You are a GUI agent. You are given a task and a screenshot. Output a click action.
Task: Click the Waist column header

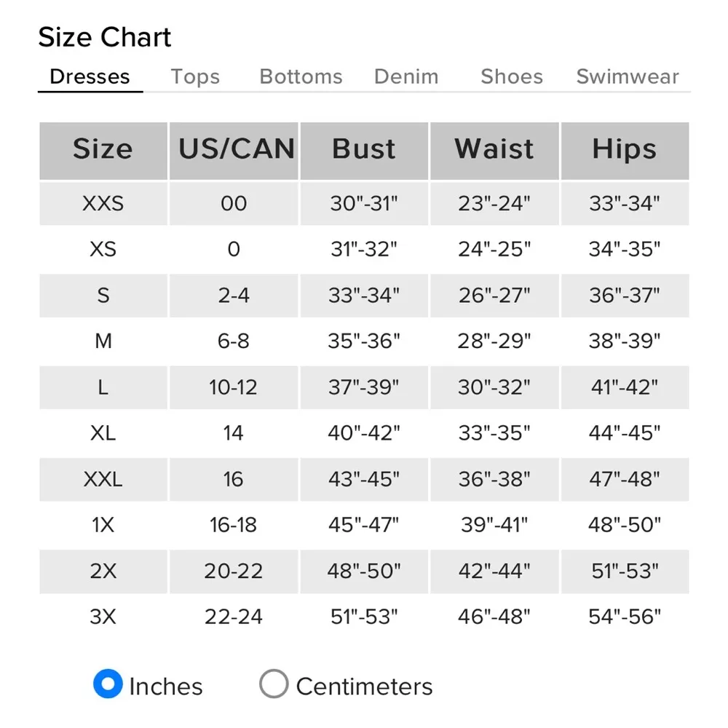[494, 150]
